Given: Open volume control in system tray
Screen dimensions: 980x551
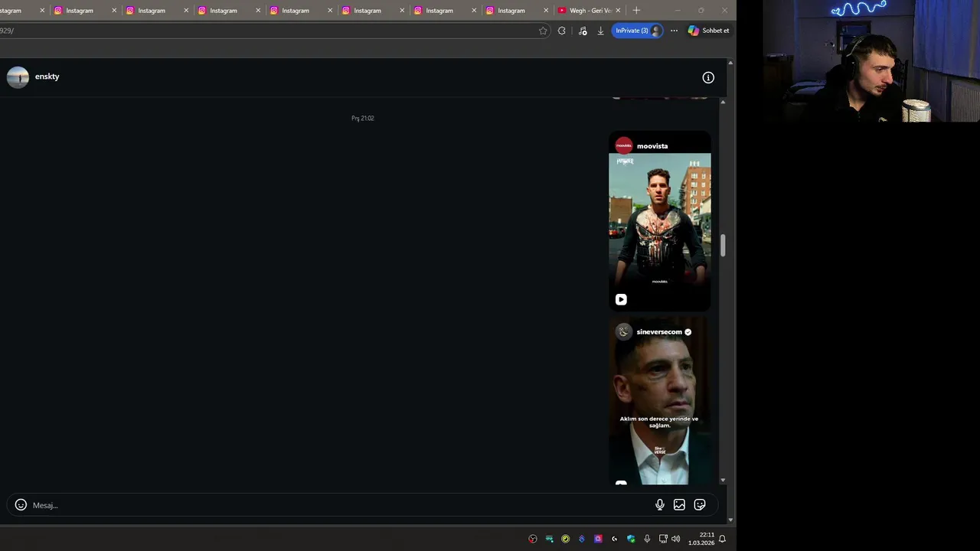Looking at the screenshot, I should pyautogui.click(x=675, y=539).
